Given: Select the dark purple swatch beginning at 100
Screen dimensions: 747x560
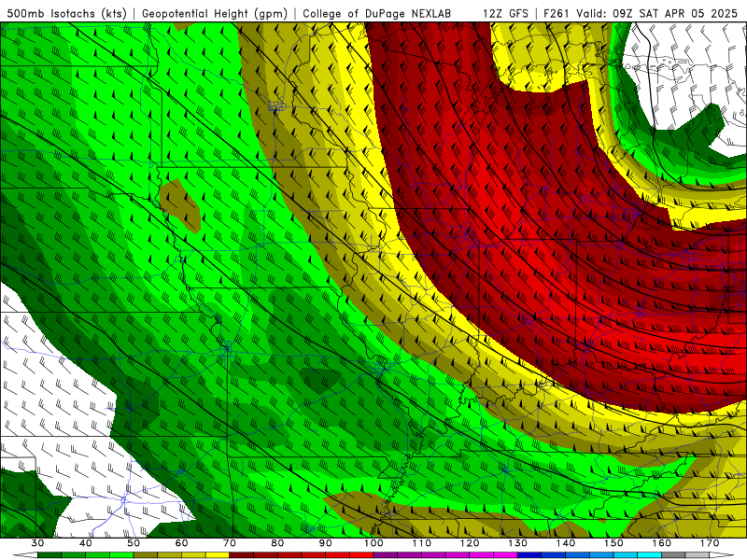Looking at the screenshot, I should [x=386, y=554].
